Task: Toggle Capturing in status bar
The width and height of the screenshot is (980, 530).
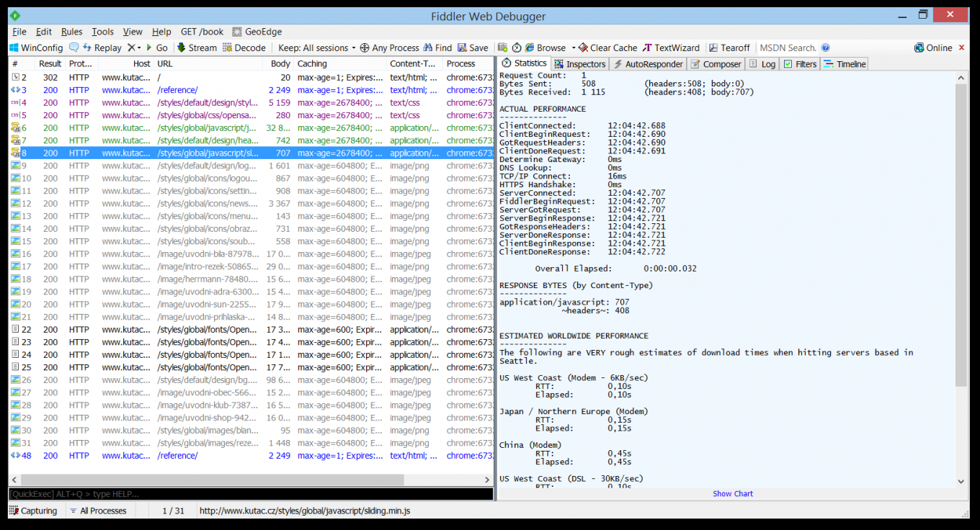Action: (x=35, y=511)
